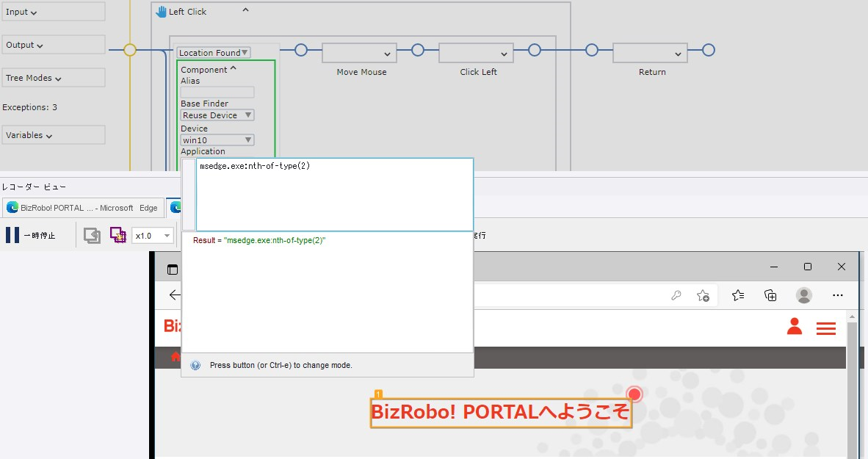Add page to favorites with star-plus icon
Screen dimensions: 868x459
(x=703, y=296)
